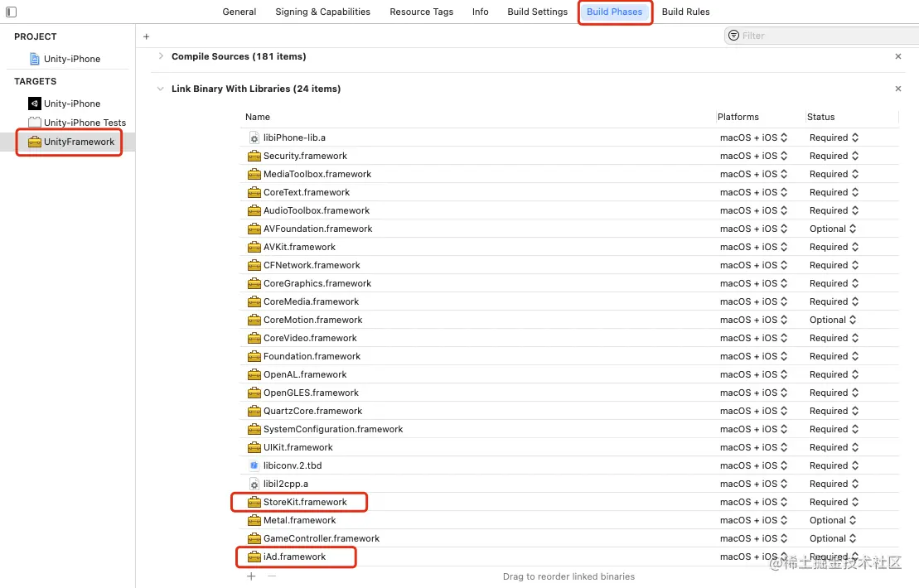Select the libiPhone-lib.a file icon
Viewport: 919px width, 588px height.
tap(254, 137)
